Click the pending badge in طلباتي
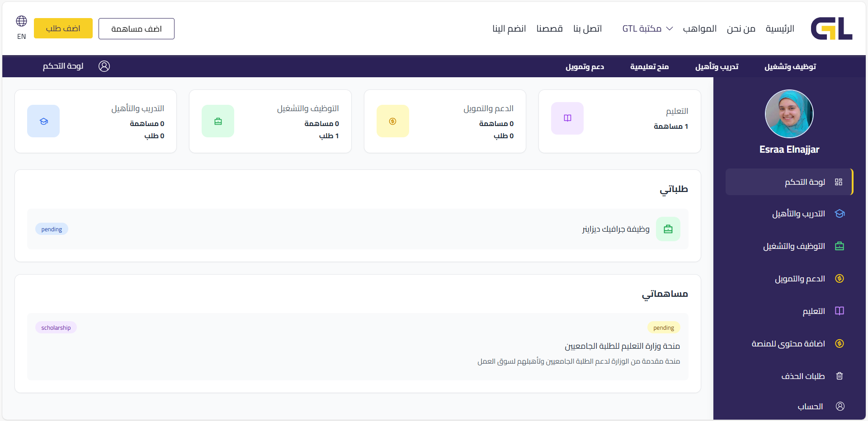This screenshot has height=421, width=868. 52,229
